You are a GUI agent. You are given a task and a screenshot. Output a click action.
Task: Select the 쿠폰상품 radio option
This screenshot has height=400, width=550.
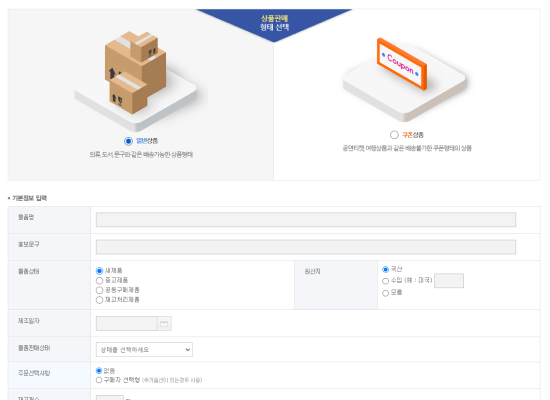[x=394, y=135]
